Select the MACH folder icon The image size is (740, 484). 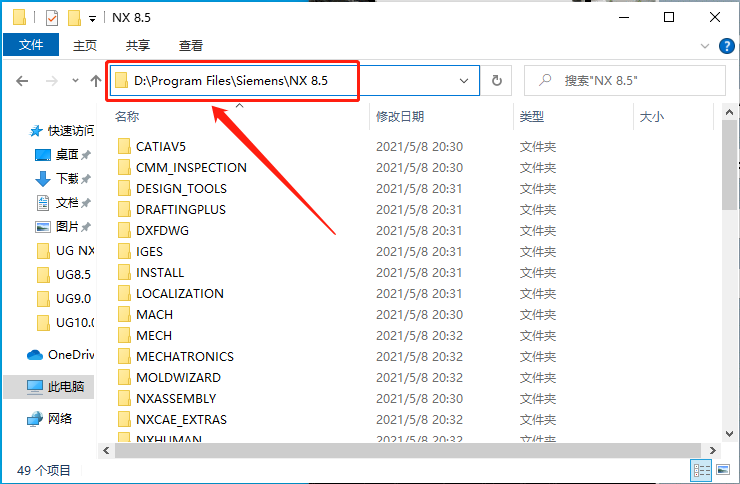[x=124, y=314]
